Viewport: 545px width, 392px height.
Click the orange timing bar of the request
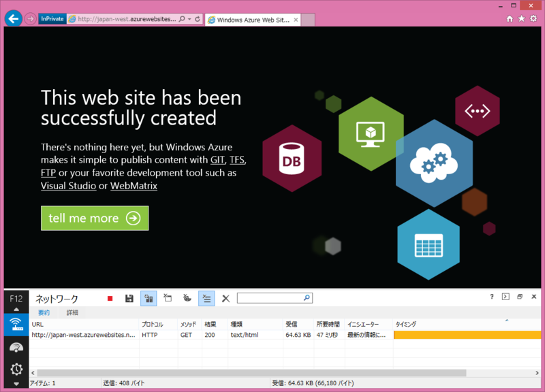467,335
